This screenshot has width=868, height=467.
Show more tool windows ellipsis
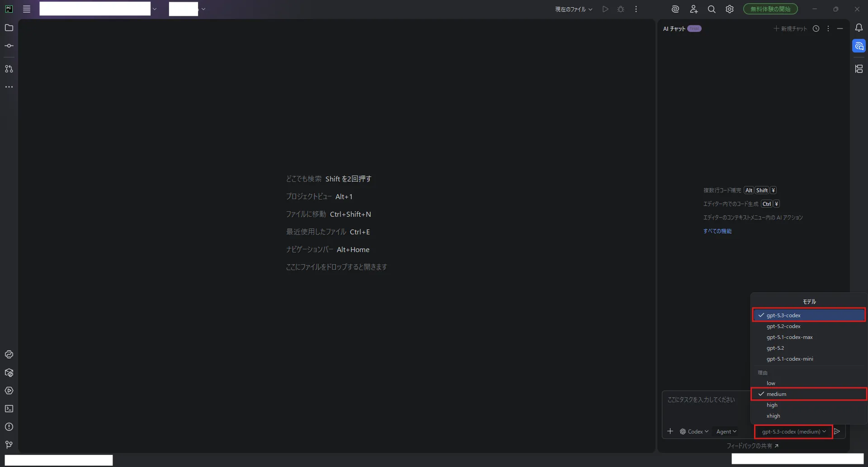tap(9, 87)
